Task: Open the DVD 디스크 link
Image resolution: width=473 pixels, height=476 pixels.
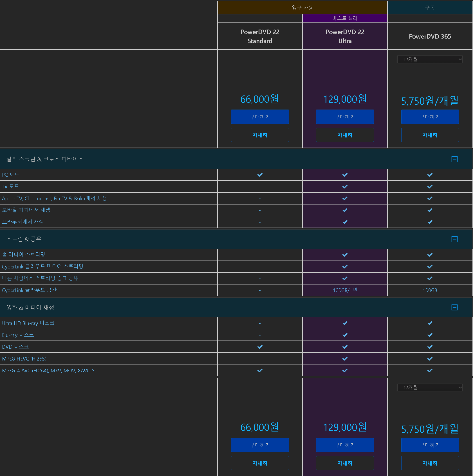Action: [x=15, y=347]
